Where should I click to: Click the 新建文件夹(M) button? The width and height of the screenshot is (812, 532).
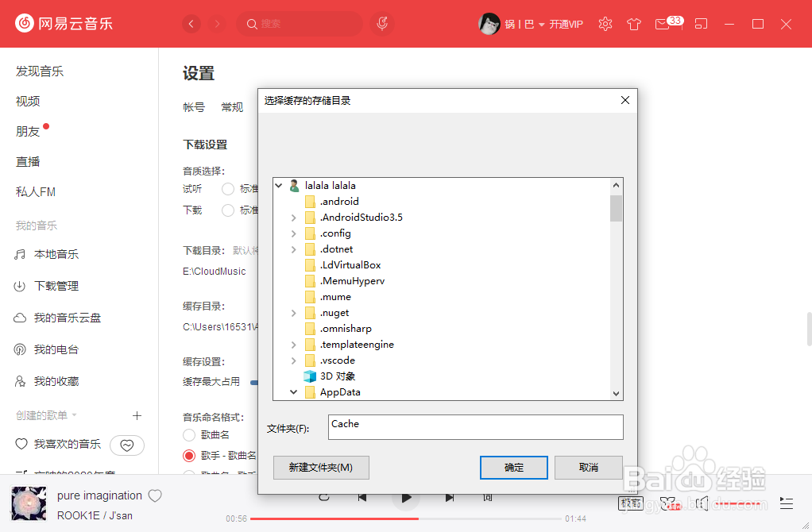[x=321, y=468]
